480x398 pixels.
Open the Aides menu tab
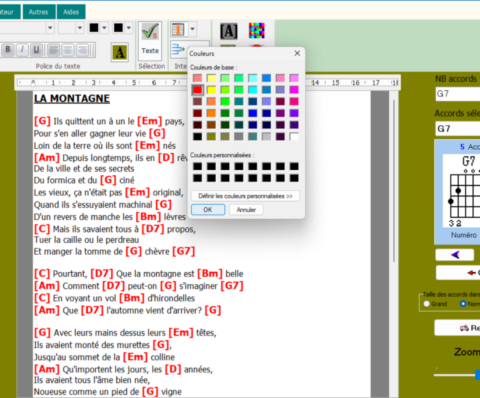pos(71,12)
